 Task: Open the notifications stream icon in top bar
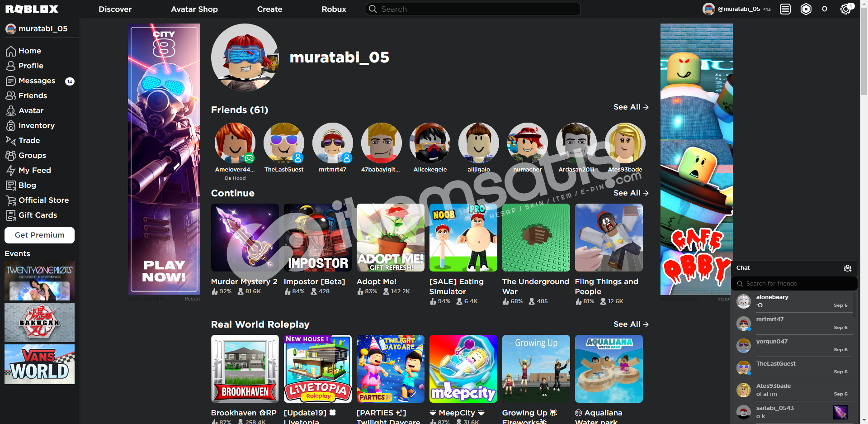[x=785, y=9]
